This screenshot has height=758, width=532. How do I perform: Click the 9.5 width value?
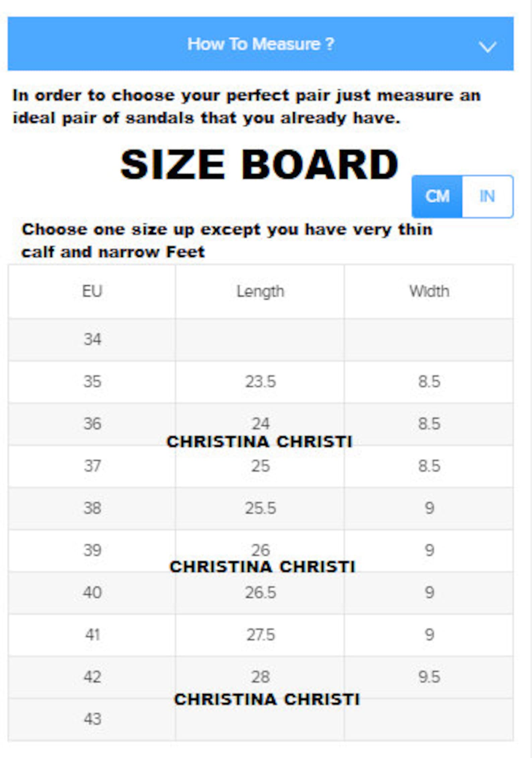point(429,677)
